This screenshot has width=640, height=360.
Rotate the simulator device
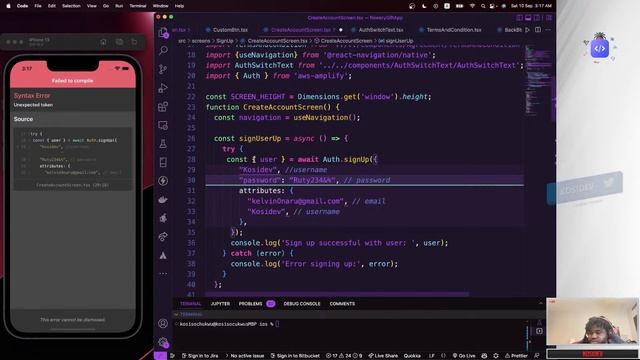point(134,42)
